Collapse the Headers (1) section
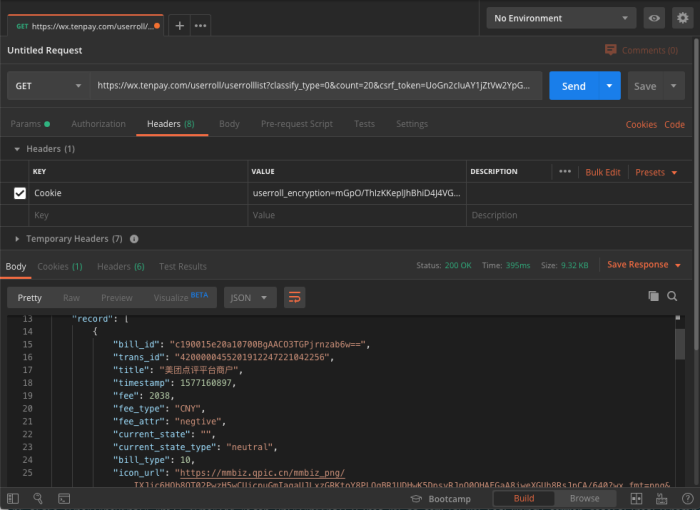 pyautogui.click(x=17, y=149)
